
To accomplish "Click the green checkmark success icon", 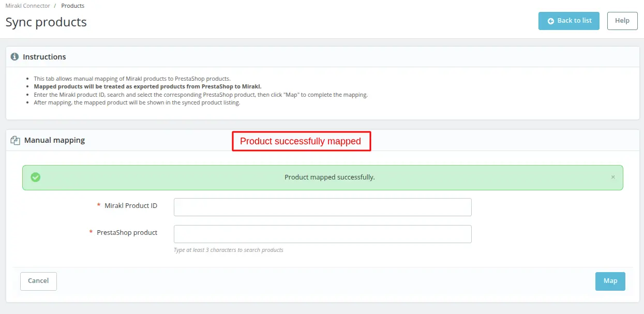I will pos(35,177).
